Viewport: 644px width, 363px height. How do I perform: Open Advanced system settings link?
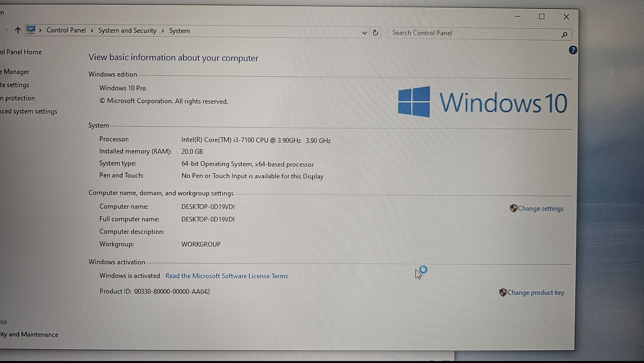tap(29, 111)
